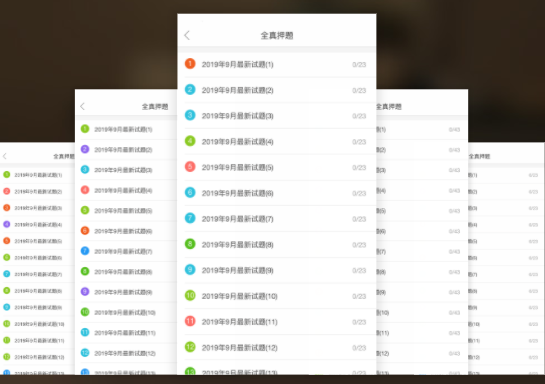Click red number 4 icon on second-left screen

click(85, 190)
